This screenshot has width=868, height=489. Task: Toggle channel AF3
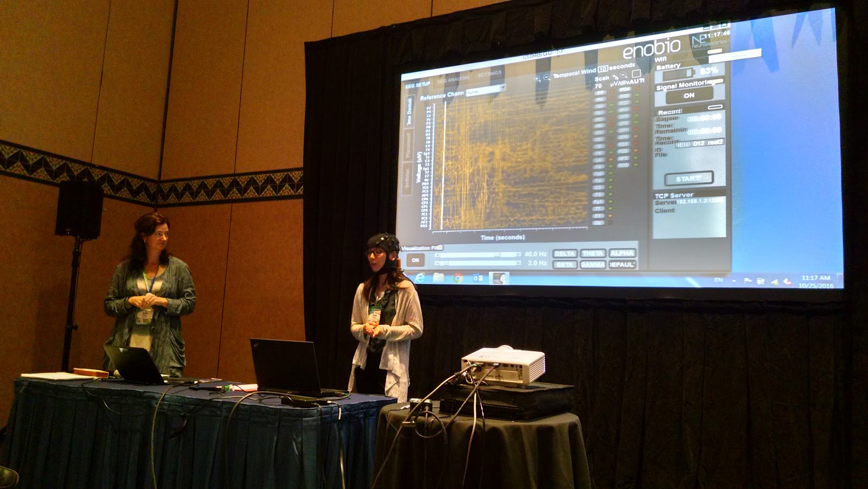click(624, 158)
